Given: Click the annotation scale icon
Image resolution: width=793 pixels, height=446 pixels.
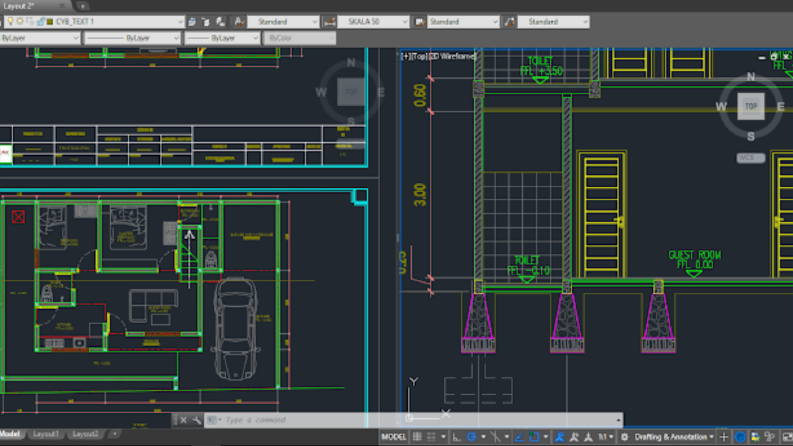Looking at the screenshot, I should [x=588, y=437].
